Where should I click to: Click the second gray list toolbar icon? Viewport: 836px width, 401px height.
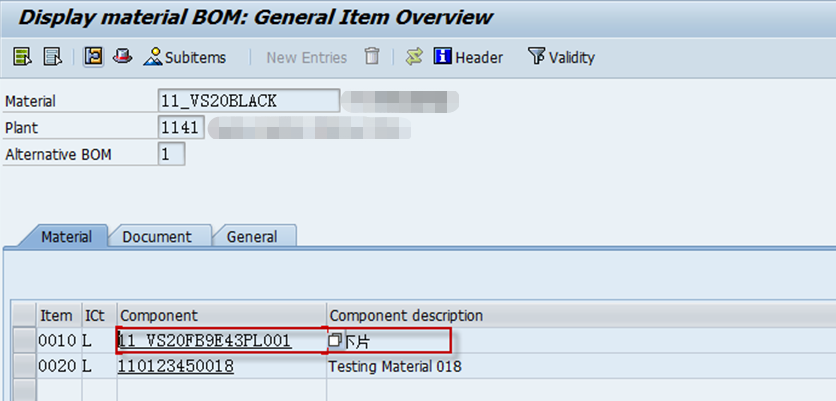53,57
